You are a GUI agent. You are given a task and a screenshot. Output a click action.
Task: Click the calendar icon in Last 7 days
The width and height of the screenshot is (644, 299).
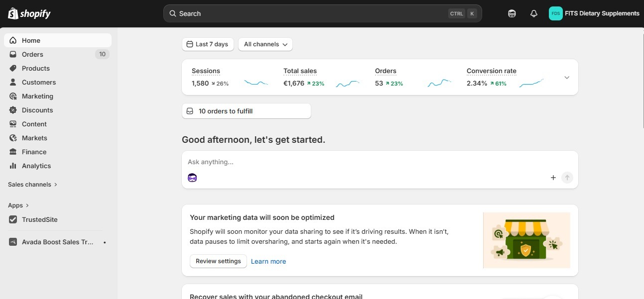coord(189,44)
